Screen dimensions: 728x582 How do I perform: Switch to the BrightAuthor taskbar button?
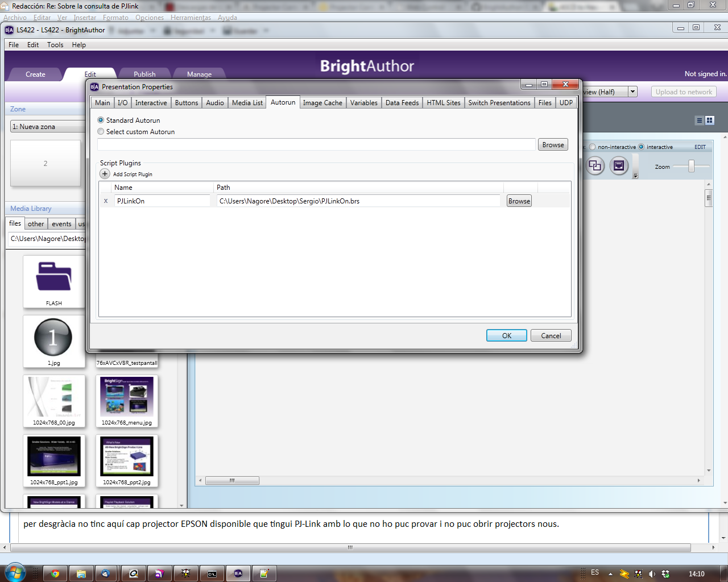[x=238, y=573]
